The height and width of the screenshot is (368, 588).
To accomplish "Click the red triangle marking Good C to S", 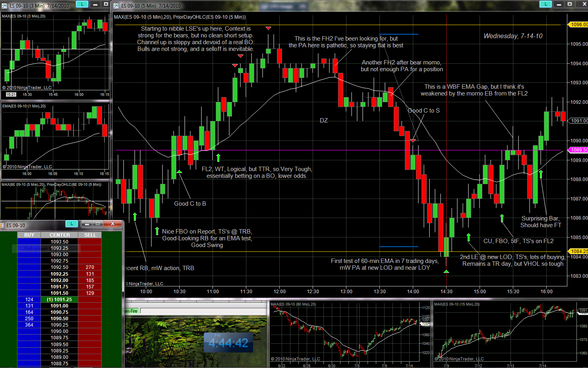I will click(413, 140).
